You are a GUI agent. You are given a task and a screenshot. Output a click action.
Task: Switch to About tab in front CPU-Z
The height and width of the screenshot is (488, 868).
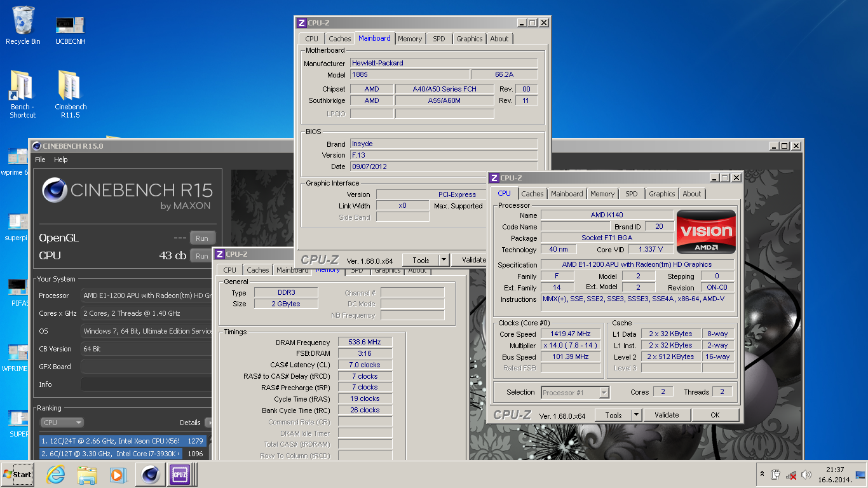692,194
